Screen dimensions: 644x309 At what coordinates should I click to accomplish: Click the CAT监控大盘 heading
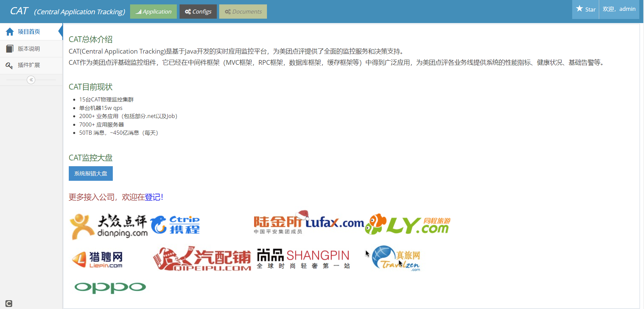pos(90,158)
